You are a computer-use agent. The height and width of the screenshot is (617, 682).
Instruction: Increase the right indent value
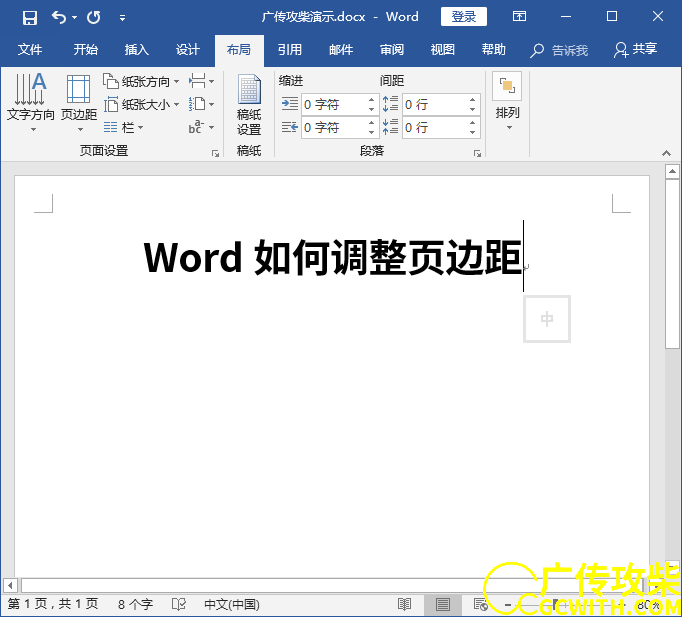(x=371, y=123)
